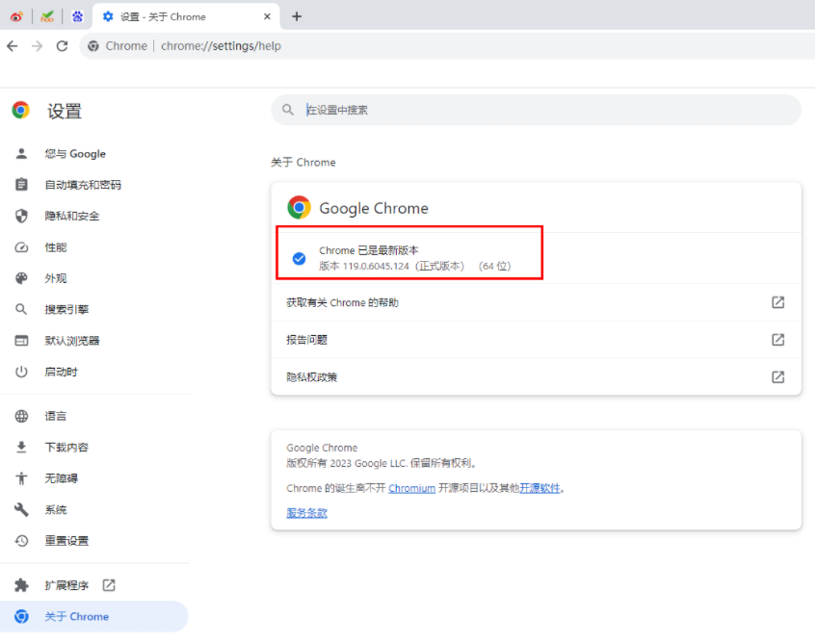
Task: Click the wrench icon for 系统
Action: point(21,509)
